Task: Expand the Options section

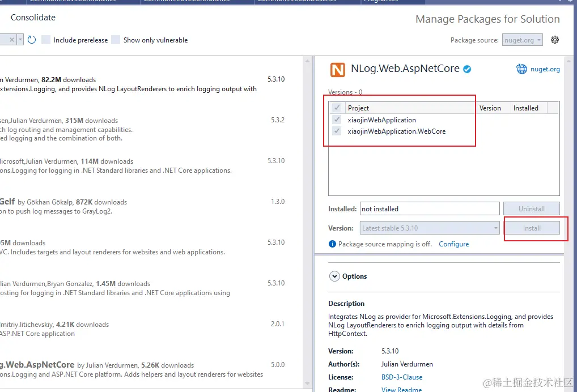Action: (334, 276)
